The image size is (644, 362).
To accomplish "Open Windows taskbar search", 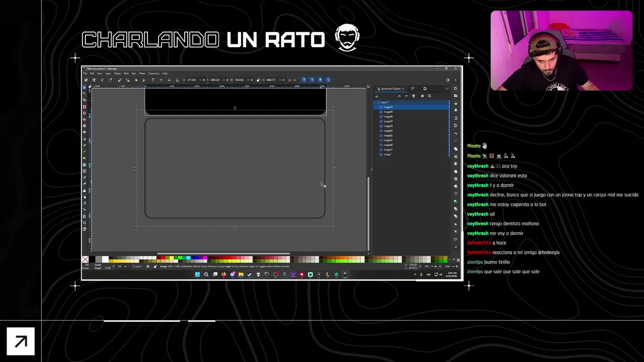I will 206,275.
